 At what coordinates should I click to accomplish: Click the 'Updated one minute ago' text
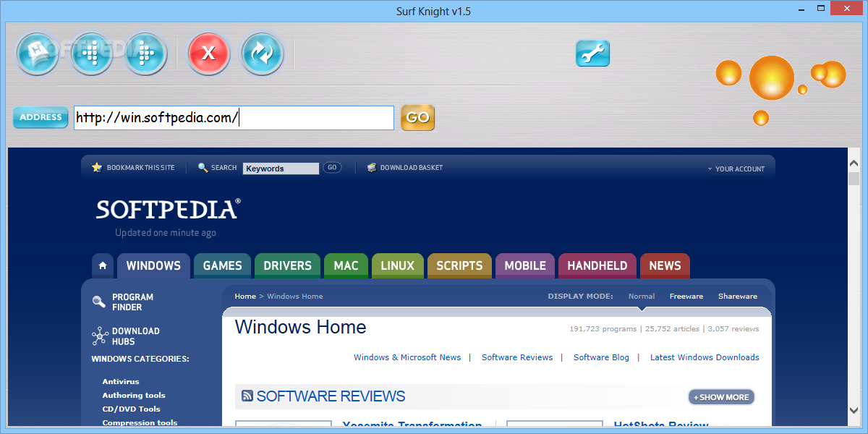click(x=166, y=233)
